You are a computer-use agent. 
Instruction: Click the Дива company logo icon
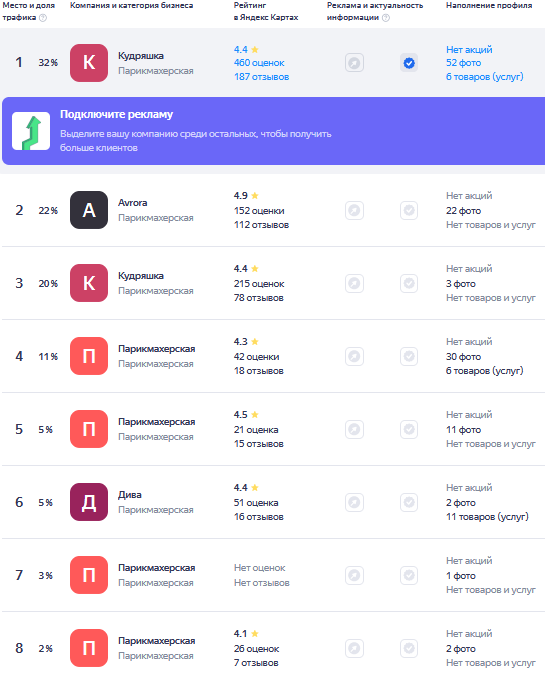(89, 502)
